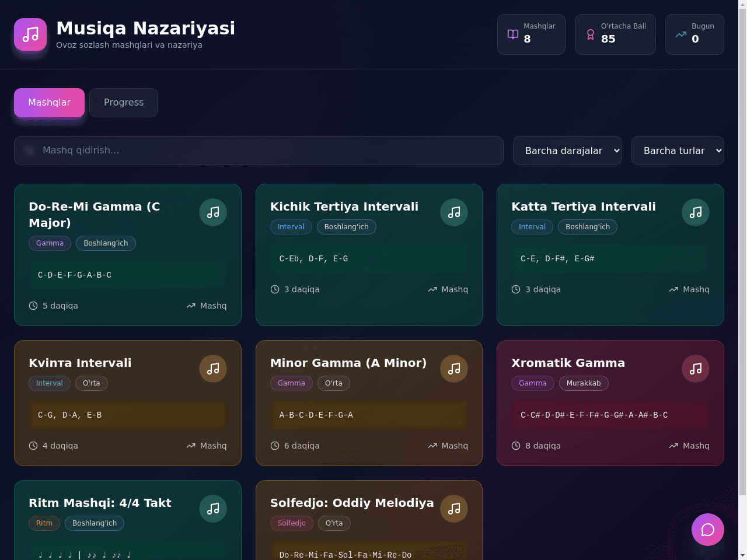Click the C-D-E-F-G-A-B-C note sequence
The height and width of the screenshot is (560, 747).
coord(75,275)
